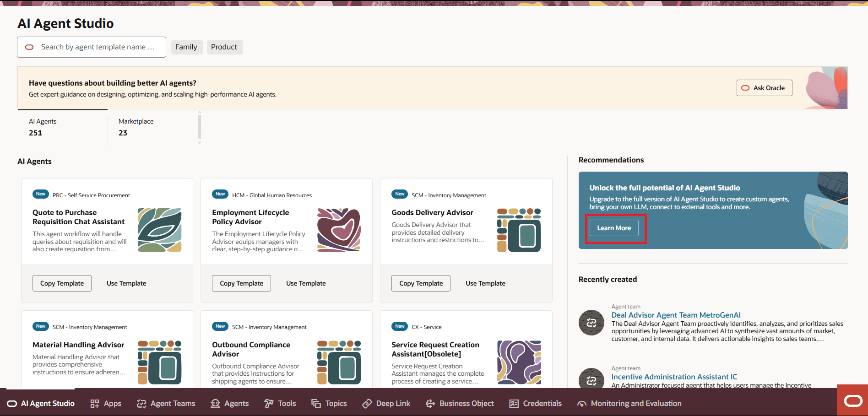The height and width of the screenshot is (416, 868).
Task: Click the Oracle icon in the bottom-right corner
Action: pyautogui.click(x=852, y=400)
